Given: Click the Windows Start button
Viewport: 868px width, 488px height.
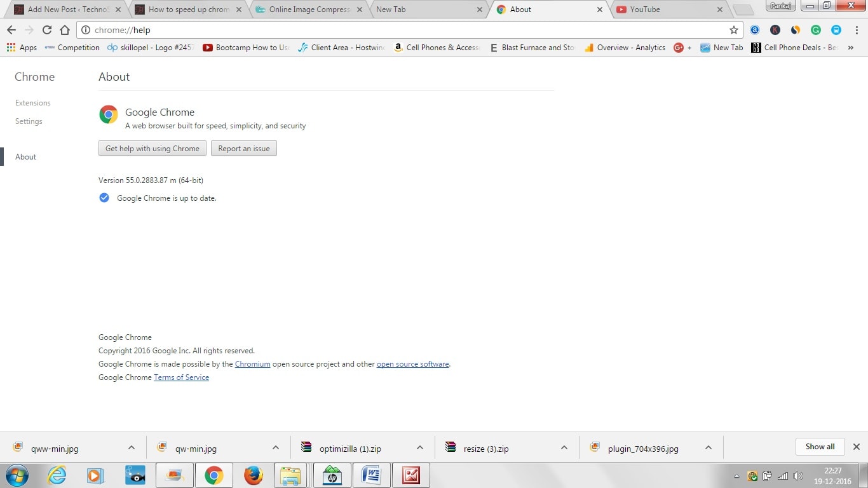Looking at the screenshot, I should (x=17, y=475).
